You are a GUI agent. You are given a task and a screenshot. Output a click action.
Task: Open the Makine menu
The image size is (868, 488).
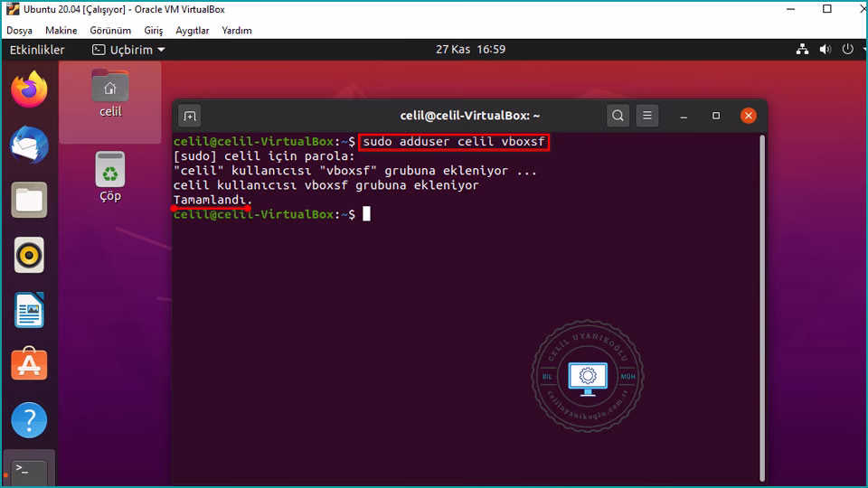pos(61,31)
